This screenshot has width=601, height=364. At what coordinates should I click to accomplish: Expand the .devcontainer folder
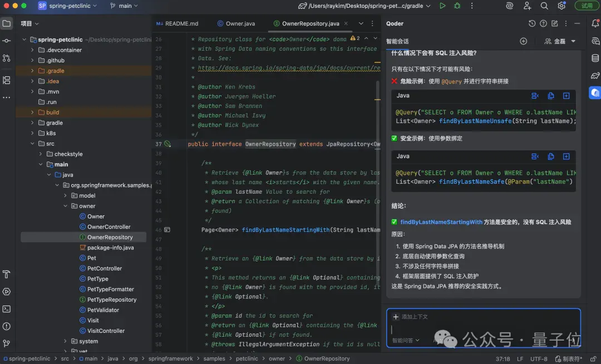point(32,50)
